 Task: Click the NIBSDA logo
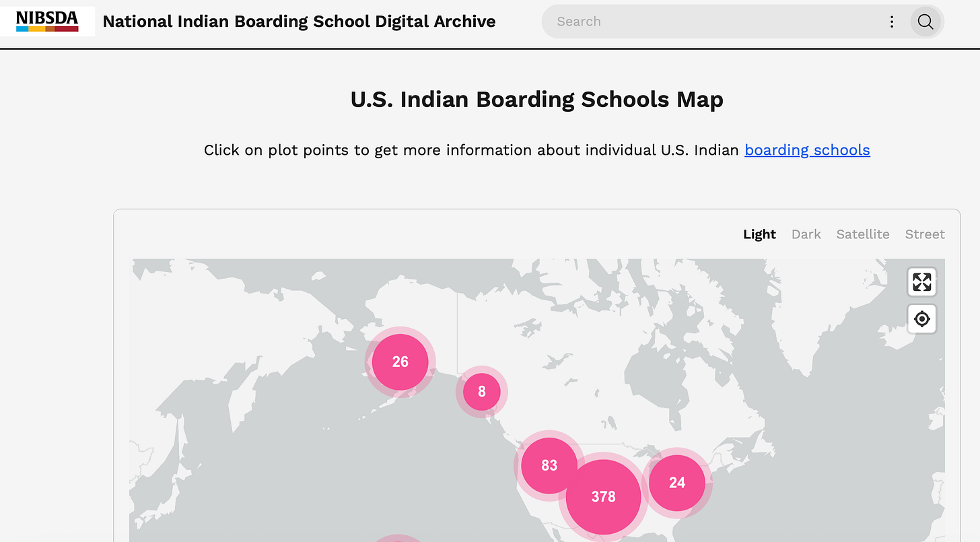[47, 22]
